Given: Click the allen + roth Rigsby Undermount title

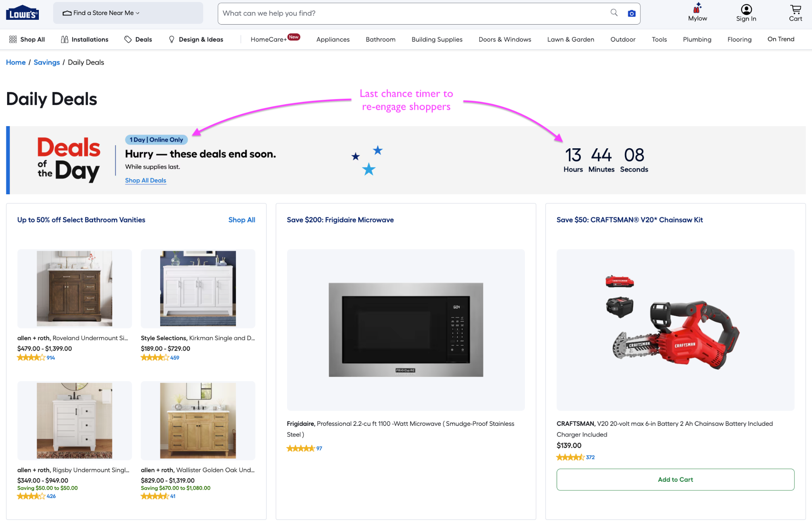Looking at the screenshot, I should pos(73,470).
